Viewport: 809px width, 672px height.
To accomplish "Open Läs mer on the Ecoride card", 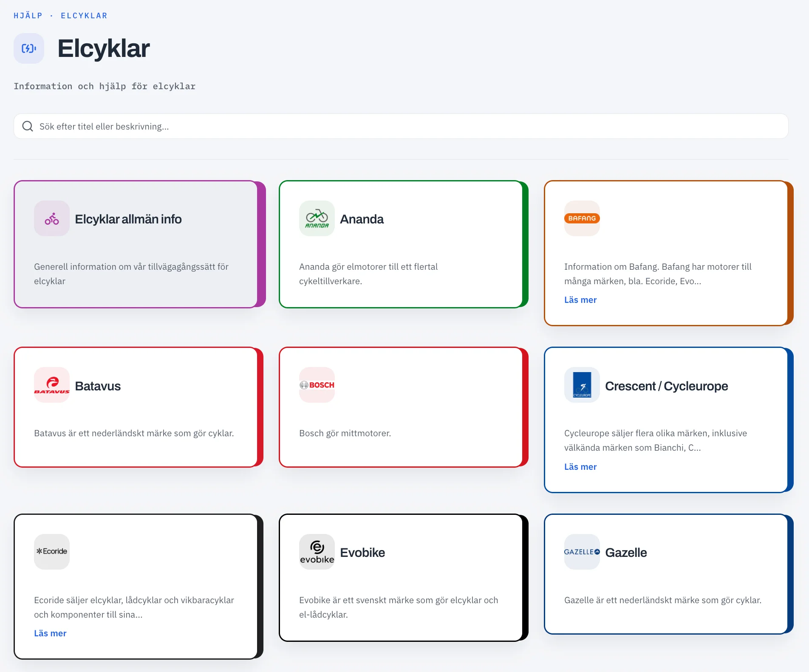I will (50, 633).
